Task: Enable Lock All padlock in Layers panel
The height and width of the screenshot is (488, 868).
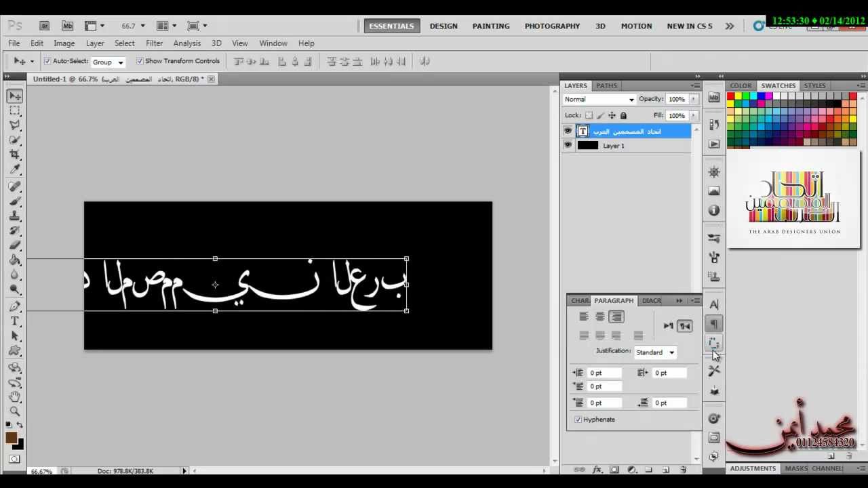Action: 624,115
